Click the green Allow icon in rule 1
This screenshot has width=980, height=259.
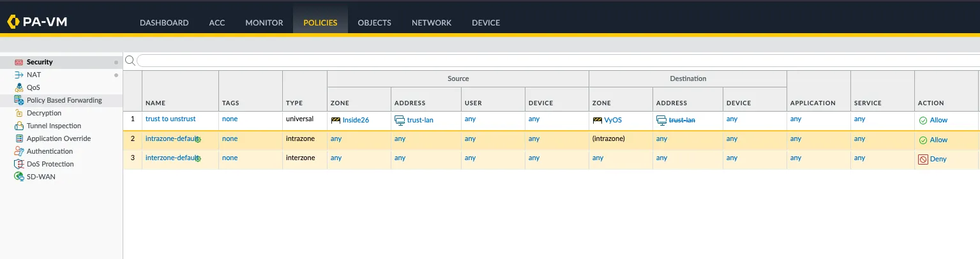pos(923,121)
